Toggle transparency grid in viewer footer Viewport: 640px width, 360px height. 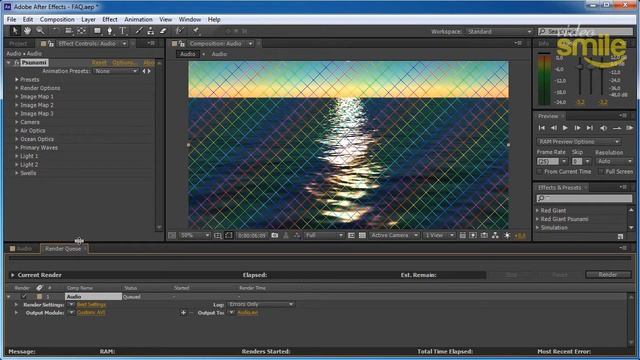362,236
